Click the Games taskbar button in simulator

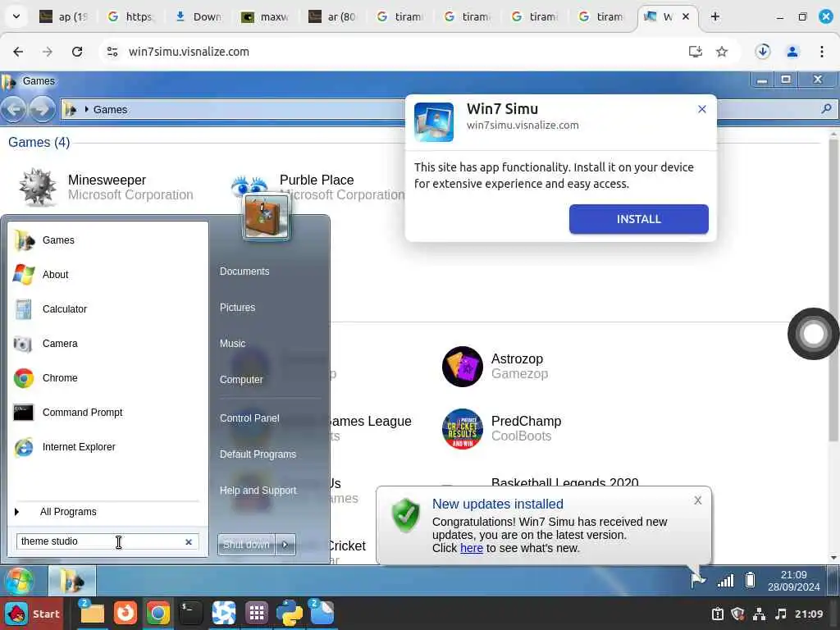(x=72, y=581)
